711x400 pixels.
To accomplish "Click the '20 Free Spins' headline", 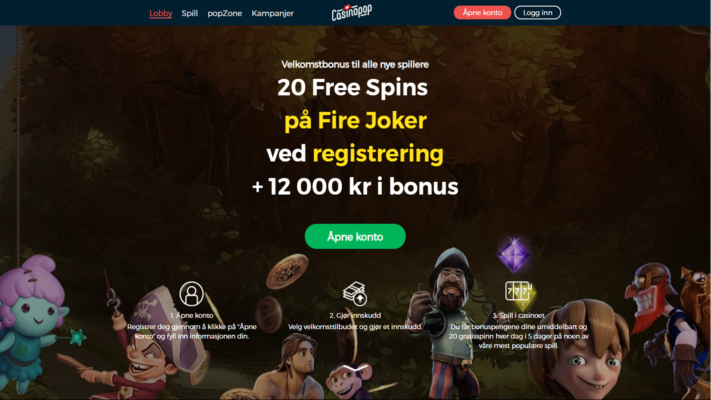I will click(x=352, y=88).
